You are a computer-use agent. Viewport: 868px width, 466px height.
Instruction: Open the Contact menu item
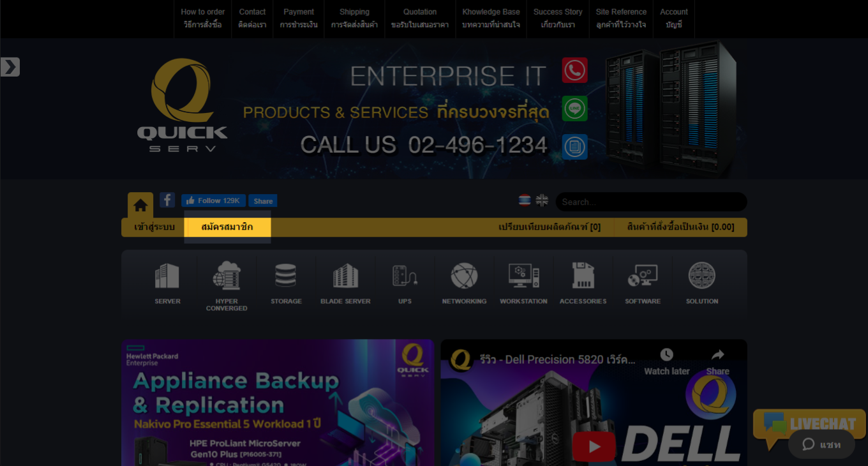point(252,19)
